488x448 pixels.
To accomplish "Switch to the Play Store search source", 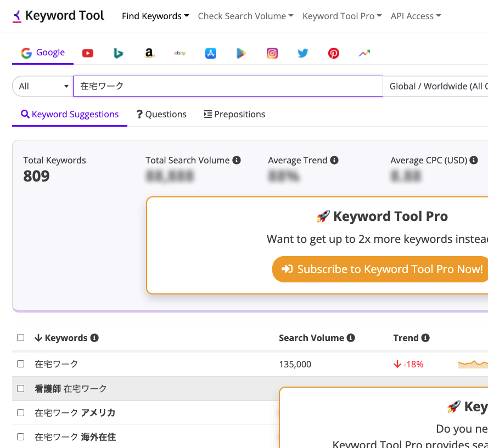I will click(241, 53).
